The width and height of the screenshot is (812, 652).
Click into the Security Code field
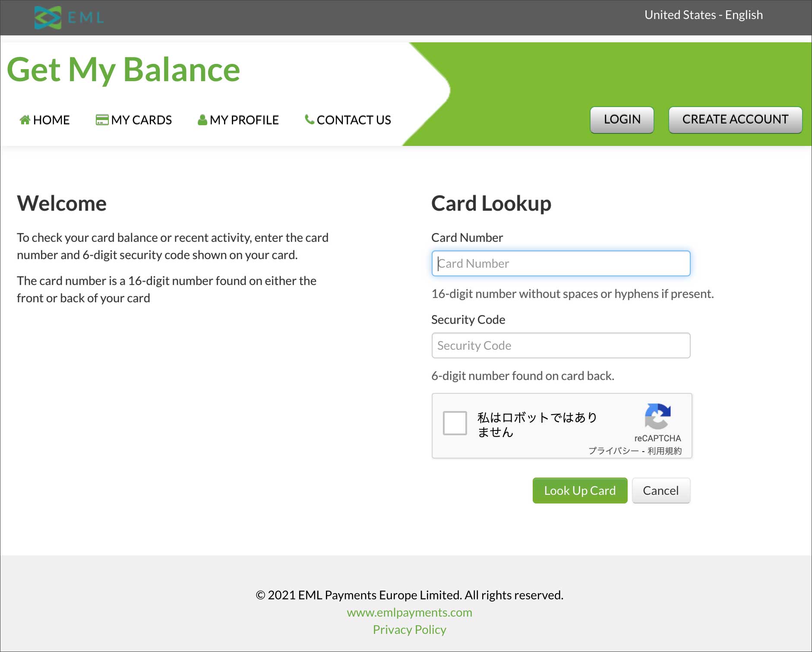(x=561, y=345)
